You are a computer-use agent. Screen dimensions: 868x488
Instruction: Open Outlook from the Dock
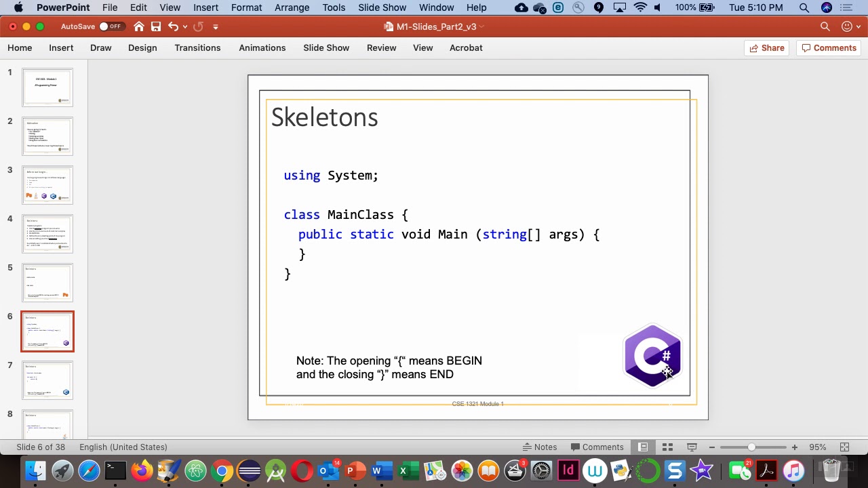(328, 470)
